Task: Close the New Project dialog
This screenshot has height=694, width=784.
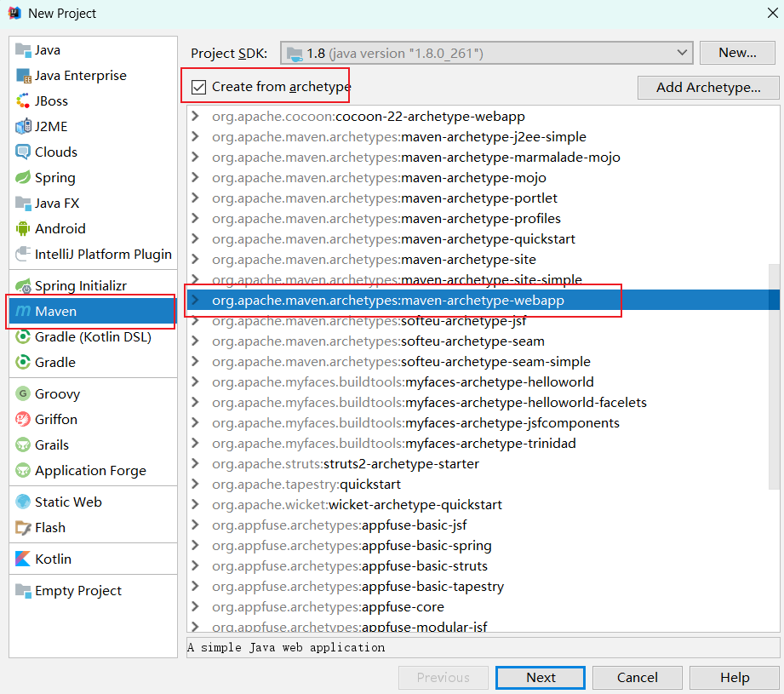Action: coord(772,13)
